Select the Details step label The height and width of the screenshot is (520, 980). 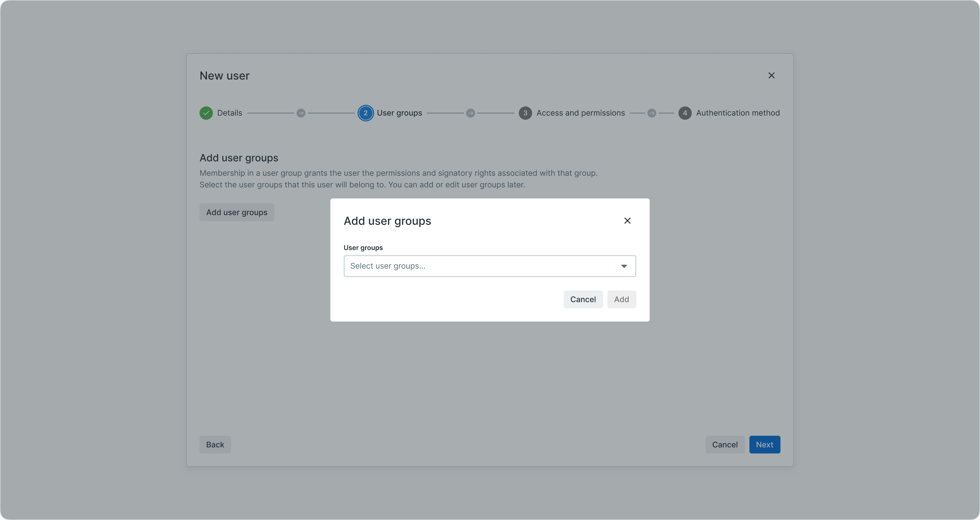(x=229, y=113)
